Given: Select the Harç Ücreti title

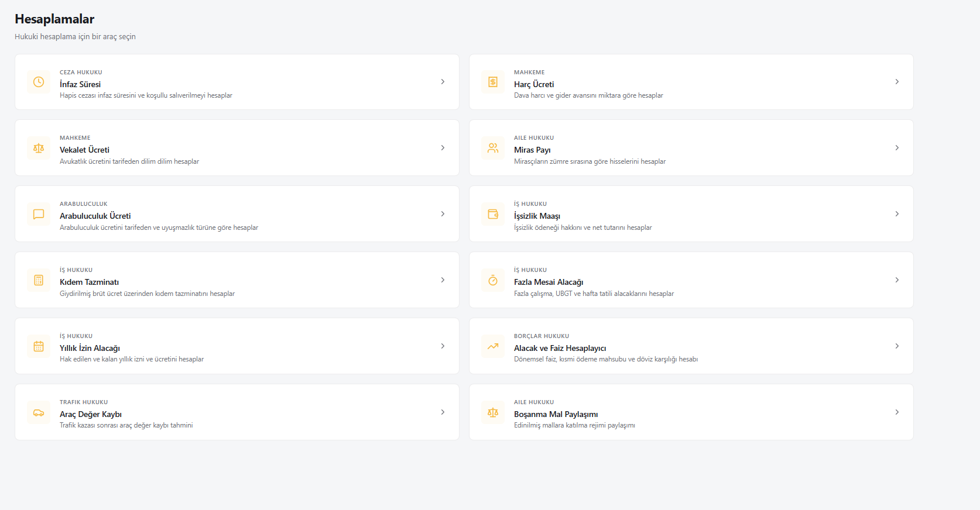Looking at the screenshot, I should tap(534, 84).
